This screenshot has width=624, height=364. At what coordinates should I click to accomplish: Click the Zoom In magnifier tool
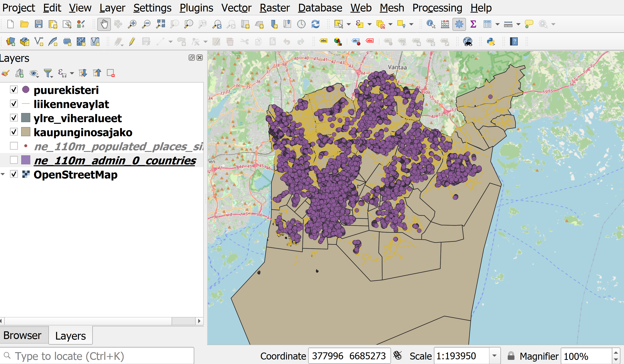pos(132,24)
